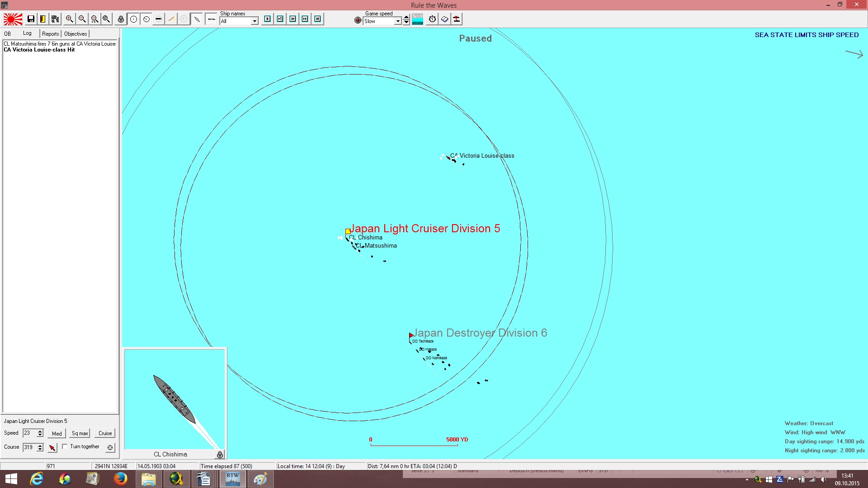Image resolution: width=868 pixels, height=488 pixels.
Task: Click the grey ship silhouette toolbar icon
Action: (x=197, y=19)
